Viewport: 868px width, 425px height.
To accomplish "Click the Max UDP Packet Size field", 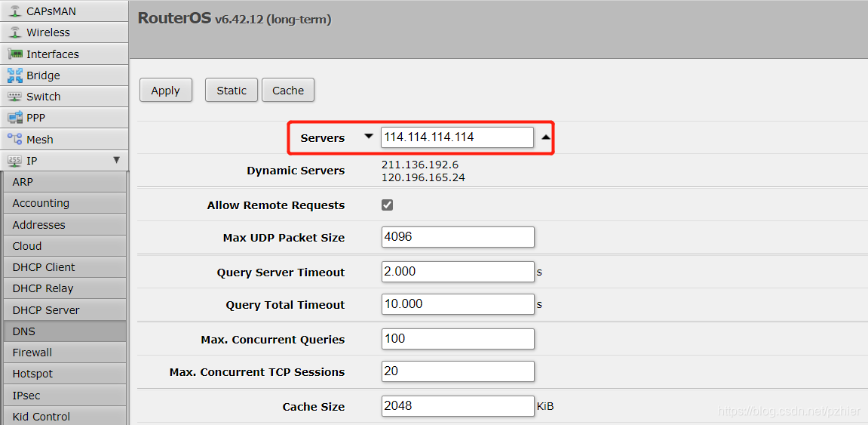I will pos(458,237).
